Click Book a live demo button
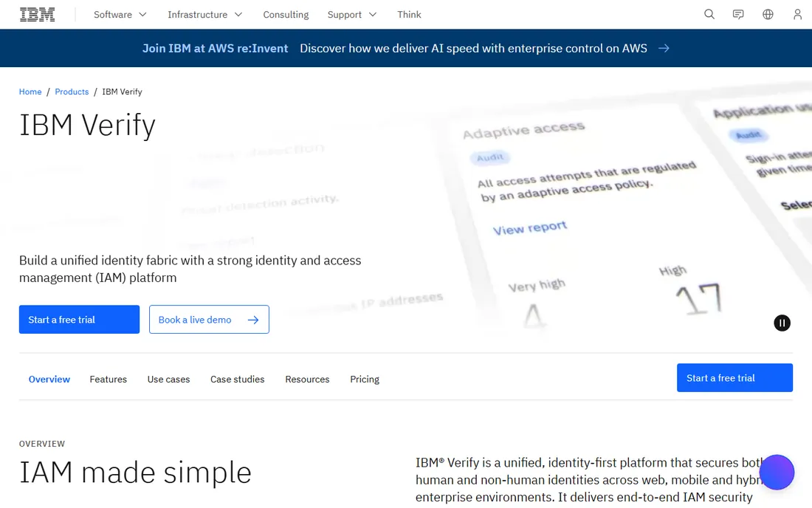 click(x=209, y=320)
